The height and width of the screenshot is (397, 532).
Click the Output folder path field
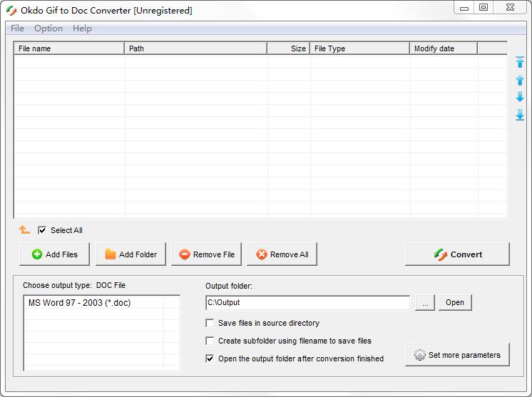(x=307, y=303)
